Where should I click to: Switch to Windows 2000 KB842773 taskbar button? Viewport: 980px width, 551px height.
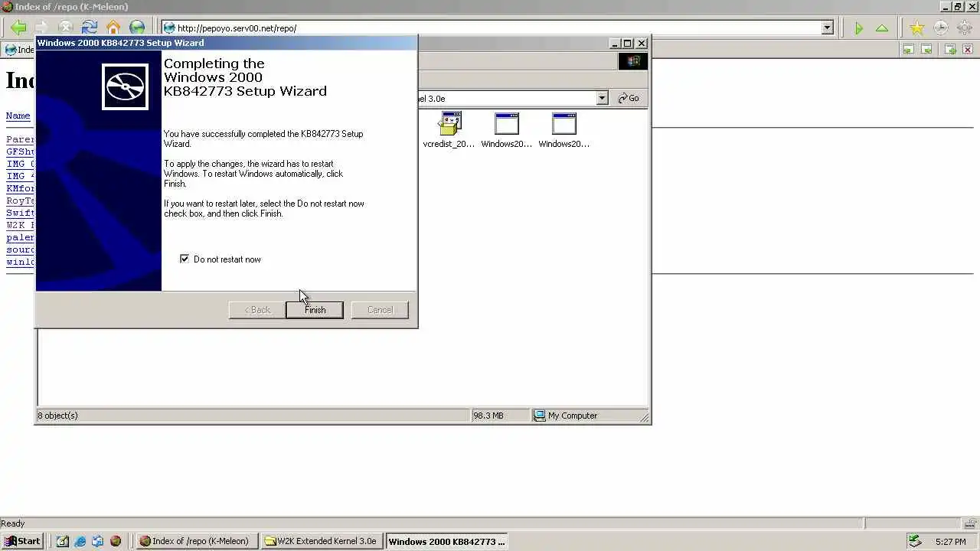pyautogui.click(x=446, y=541)
